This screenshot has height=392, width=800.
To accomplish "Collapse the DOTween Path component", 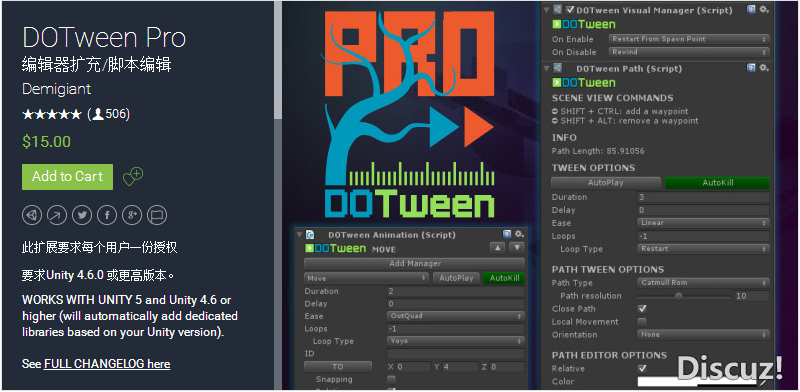I will pos(547,68).
